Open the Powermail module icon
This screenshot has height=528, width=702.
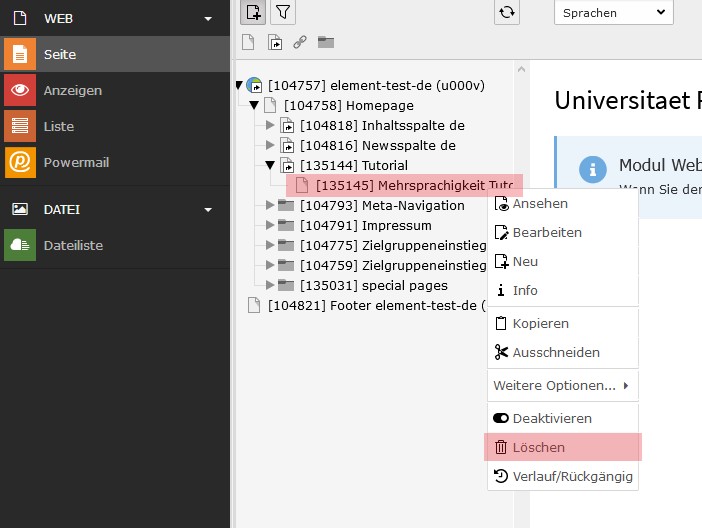point(20,162)
